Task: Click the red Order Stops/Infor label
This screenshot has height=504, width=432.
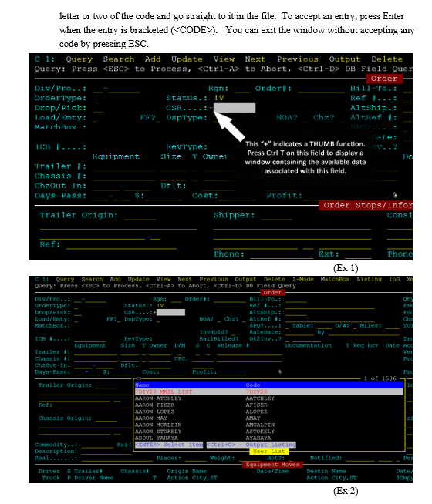Action: point(366,206)
